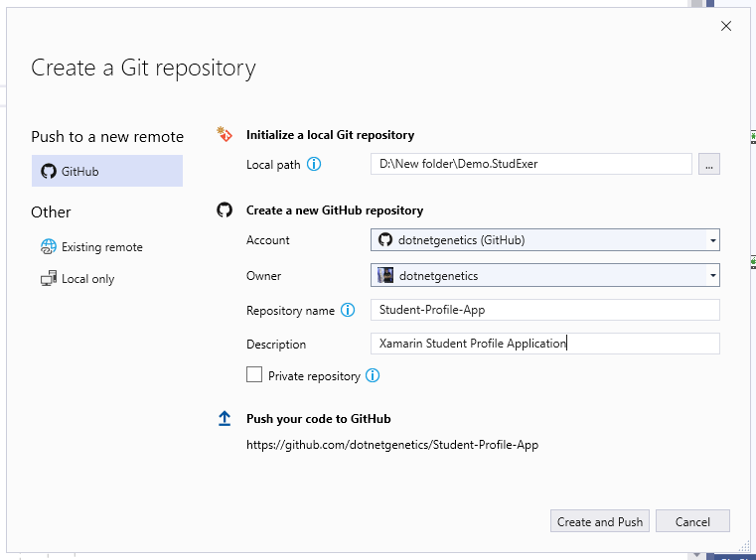Click the Repository name info icon
The width and height of the screenshot is (756, 560).
[348, 310]
